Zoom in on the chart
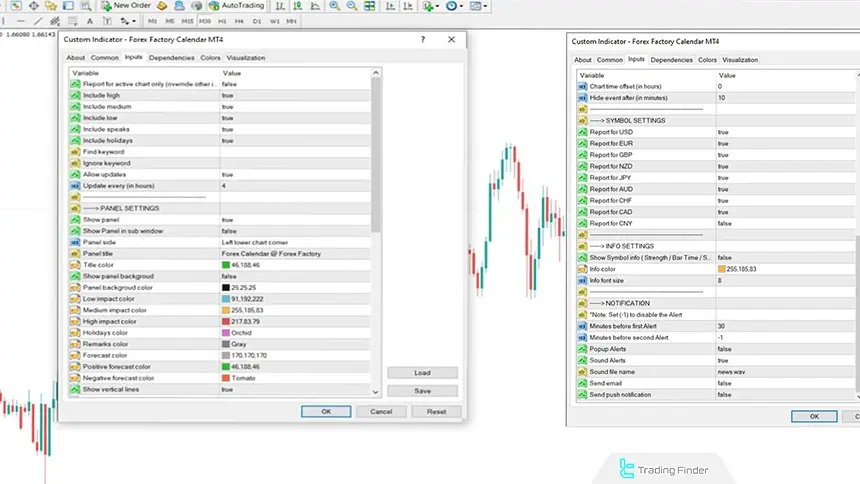 coord(334,6)
